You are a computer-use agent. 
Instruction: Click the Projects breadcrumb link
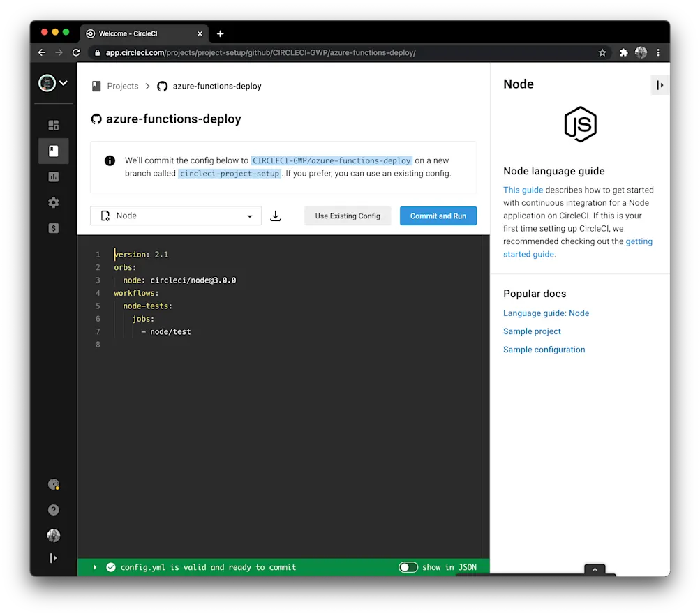(122, 86)
